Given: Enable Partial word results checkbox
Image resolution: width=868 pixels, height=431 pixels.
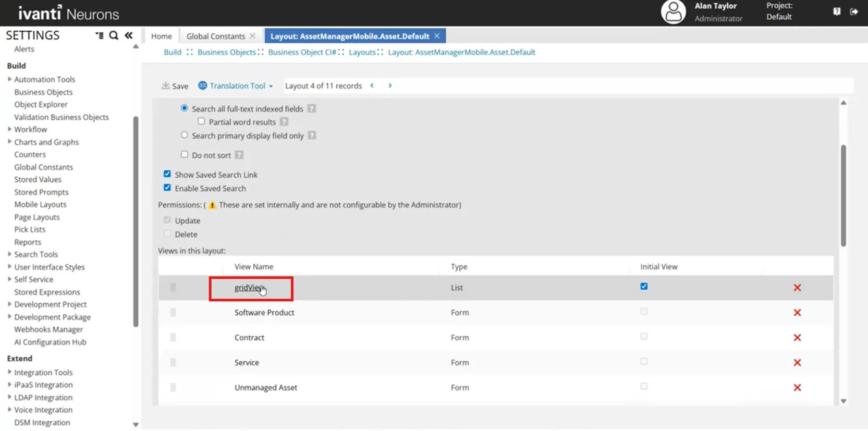Looking at the screenshot, I should pyautogui.click(x=201, y=121).
